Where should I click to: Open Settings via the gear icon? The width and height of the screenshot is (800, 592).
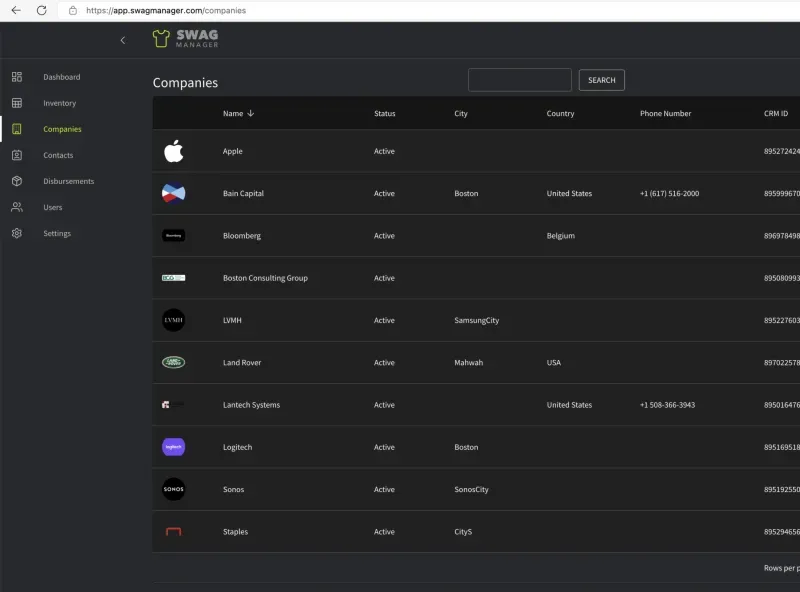(x=16, y=233)
